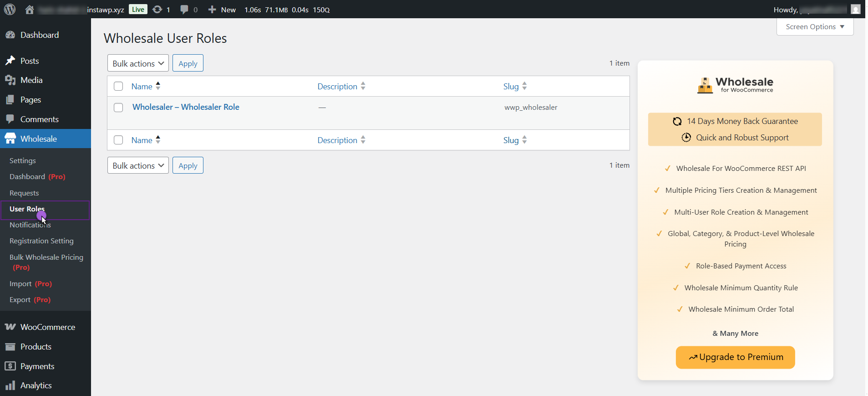Open Requests submenu item

click(x=24, y=193)
